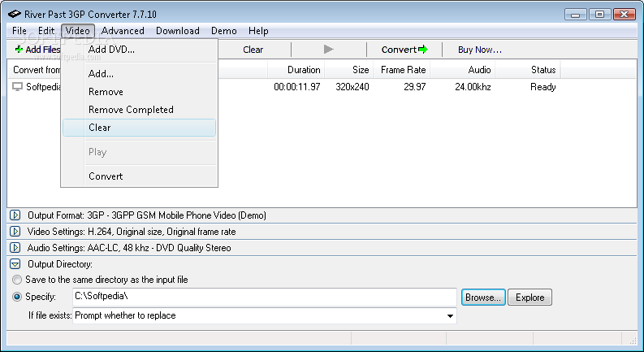Open the File menu
The width and height of the screenshot is (644, 352).
pyautogui.click(x=19, y=31)
